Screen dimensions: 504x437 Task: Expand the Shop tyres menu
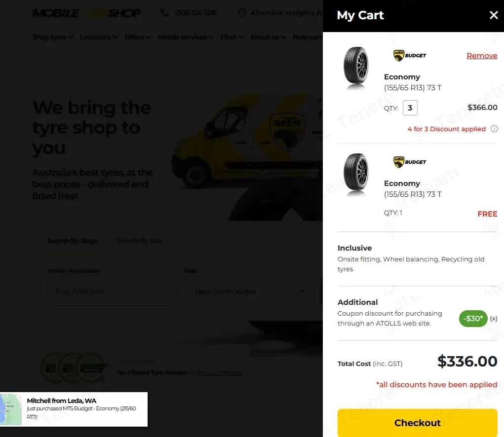52,37
